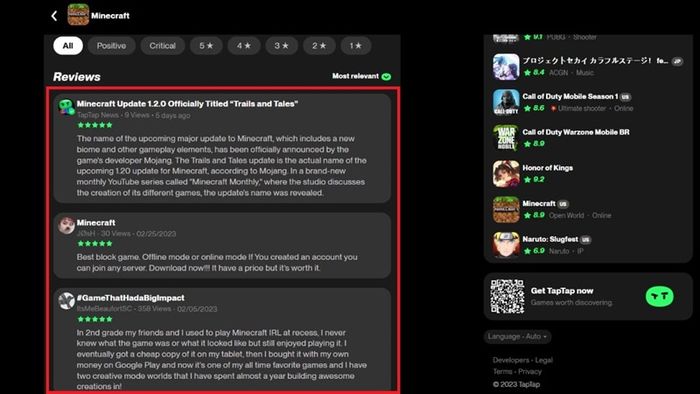Open Call of Duty Mobile Season 1 icon
This screenshot has width=700, height=394.
point(506,102)
